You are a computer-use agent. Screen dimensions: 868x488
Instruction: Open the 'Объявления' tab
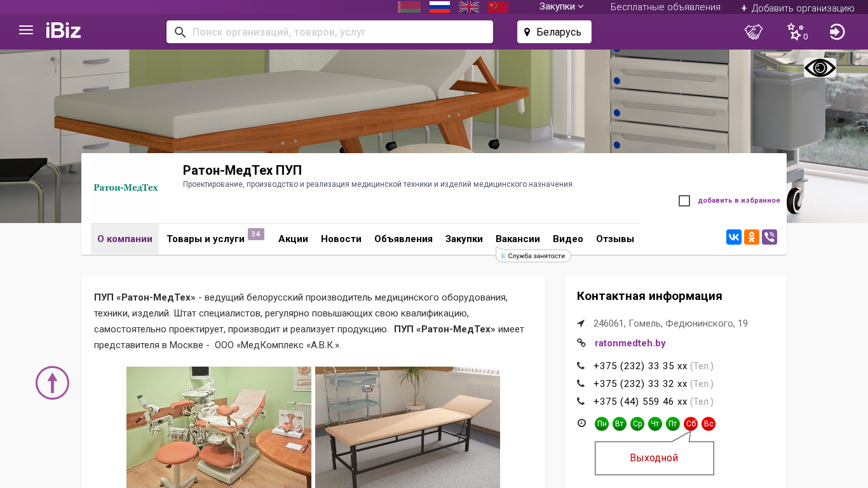[403, 239]
